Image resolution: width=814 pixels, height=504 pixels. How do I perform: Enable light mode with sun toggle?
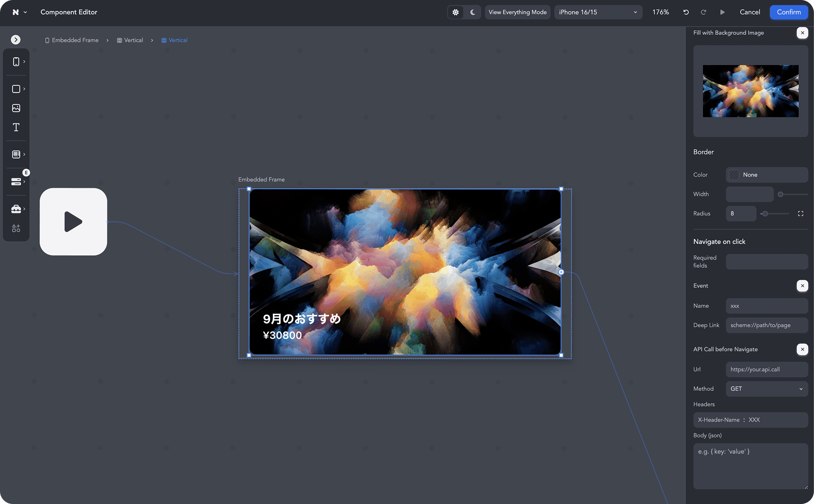(455, 12)
